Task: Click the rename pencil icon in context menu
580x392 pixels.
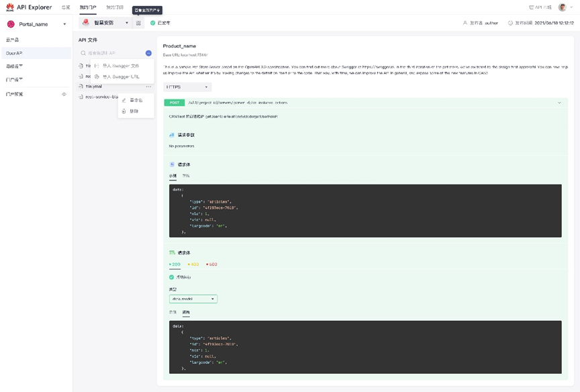Action: [124, 101]
